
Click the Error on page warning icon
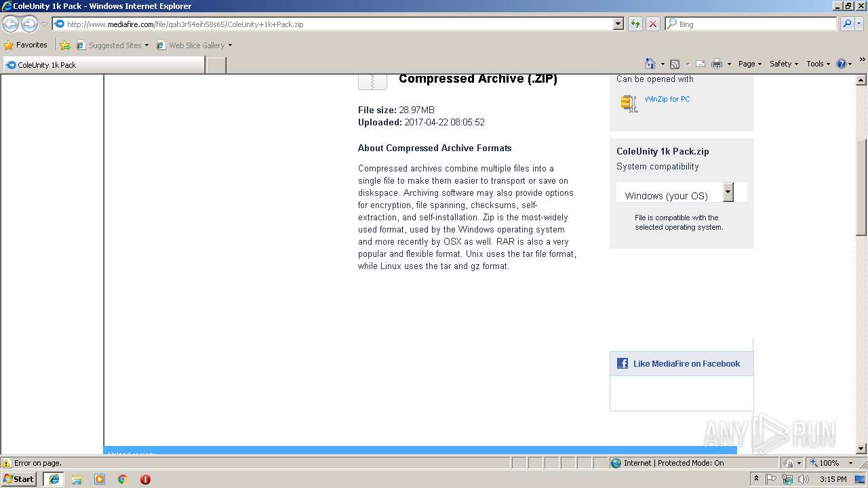(x=7, y=464)
